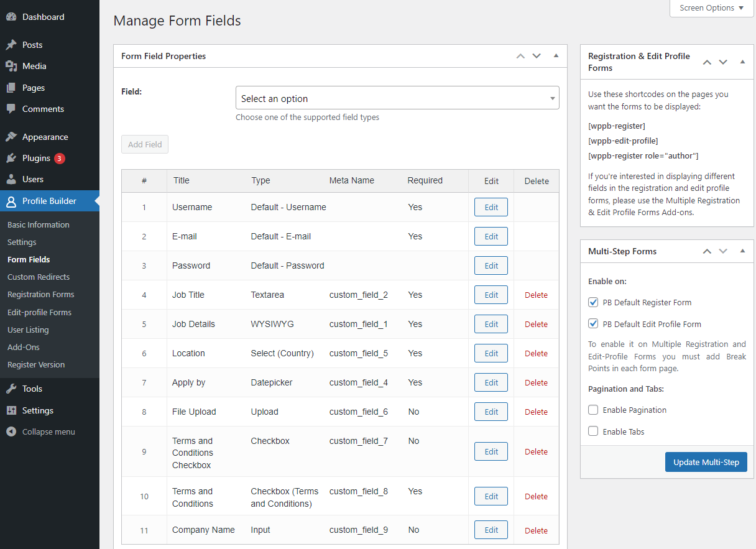This screenshot has height=549, width=756.
Task: Uncheck PB Default Register Form checkbox
Action: point(593,302)
